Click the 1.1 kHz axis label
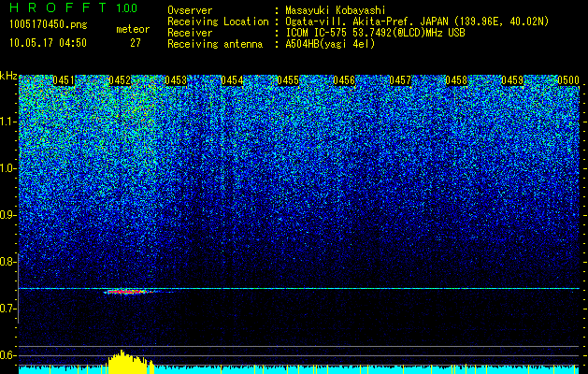 [x=8, y=122]
